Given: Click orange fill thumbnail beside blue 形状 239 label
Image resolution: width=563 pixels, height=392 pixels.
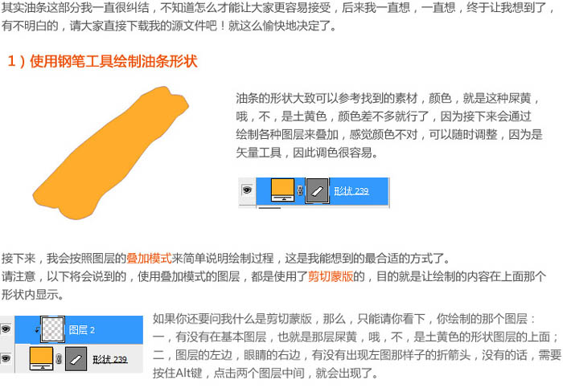Looking at the screenshot, I should point(282,190).
